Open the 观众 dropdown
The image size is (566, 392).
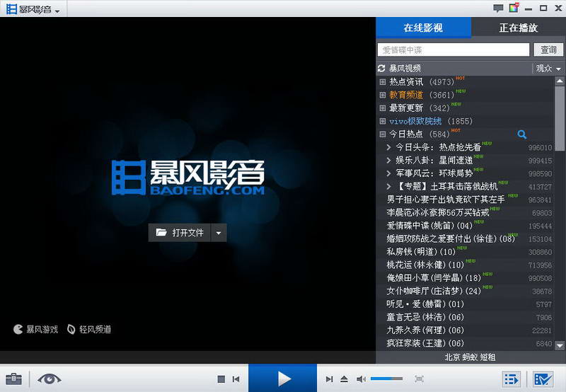click(548, 69)
